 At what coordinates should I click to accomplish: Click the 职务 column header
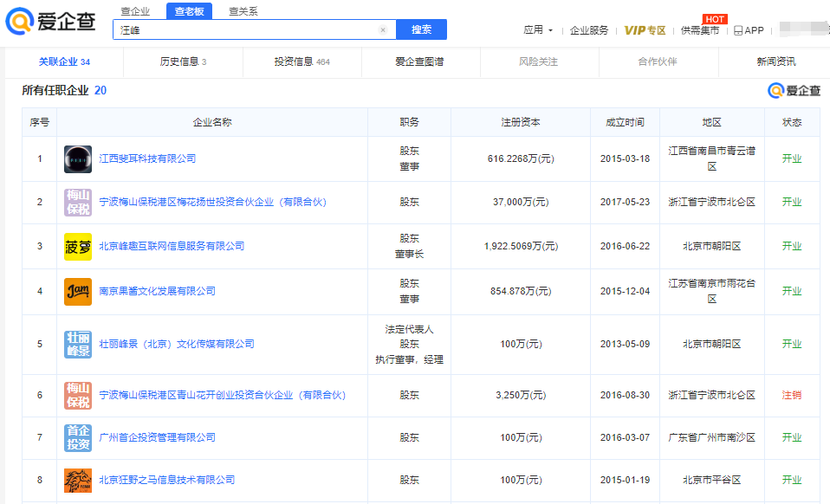tap(409, 122)
